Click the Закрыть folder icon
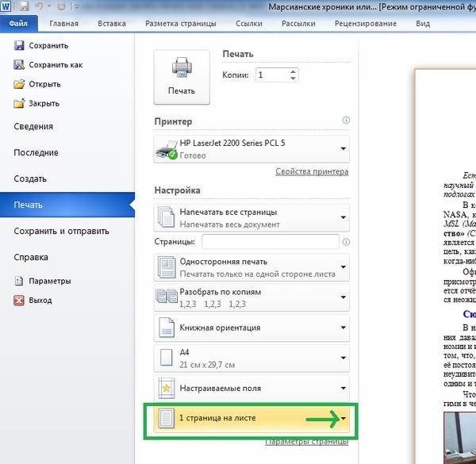This screenshot has height=464, width=476. tap(19, 103)
